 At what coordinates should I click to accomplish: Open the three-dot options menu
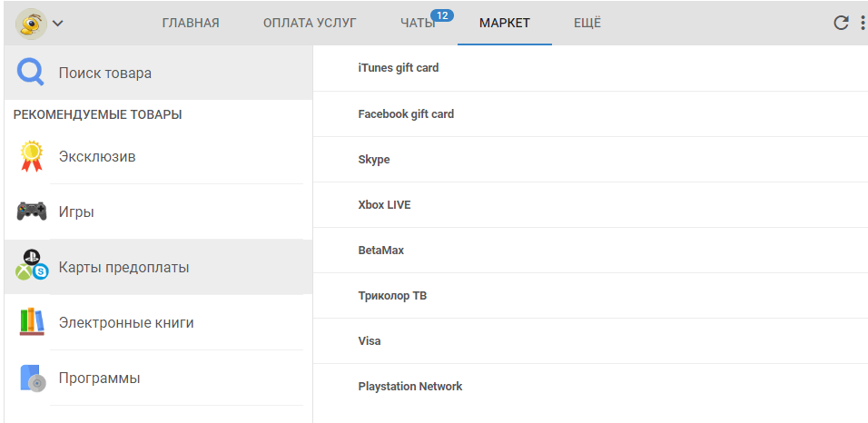coord(862,23)
